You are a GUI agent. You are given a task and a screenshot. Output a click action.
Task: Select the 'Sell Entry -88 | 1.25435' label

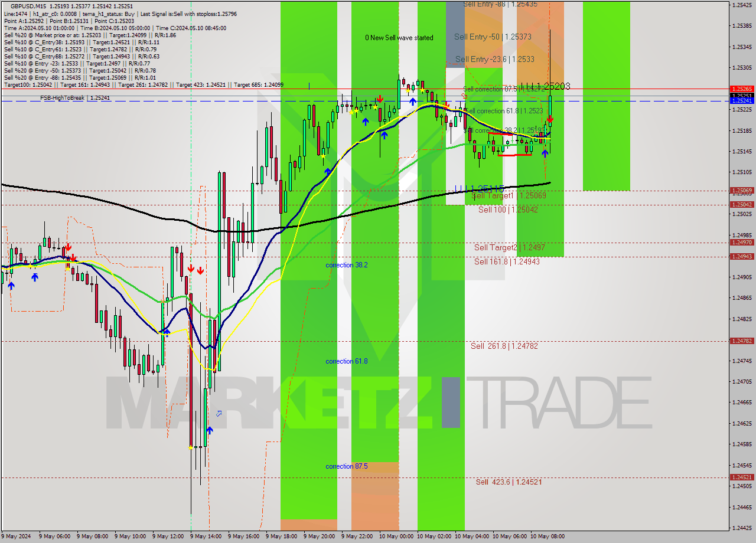500,4
